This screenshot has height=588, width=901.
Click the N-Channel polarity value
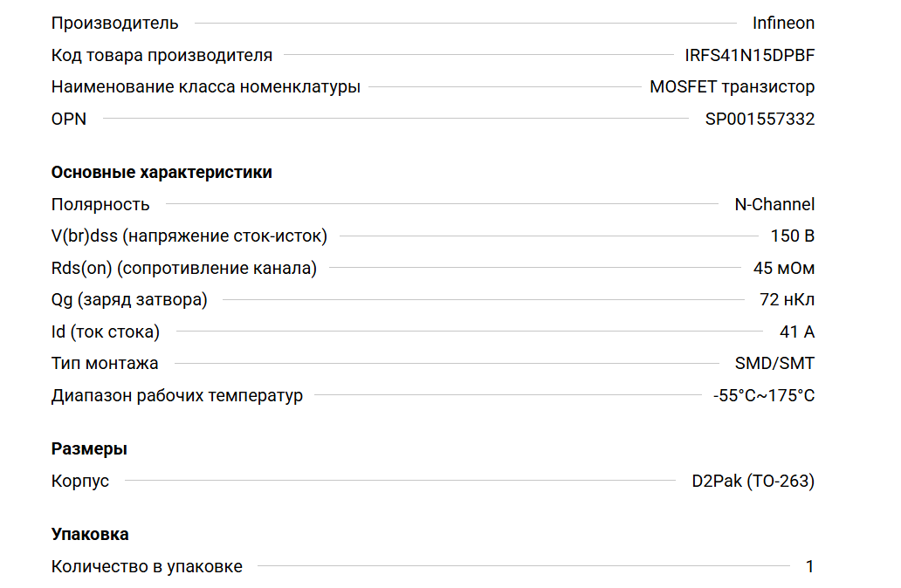(x=774, y=205)
